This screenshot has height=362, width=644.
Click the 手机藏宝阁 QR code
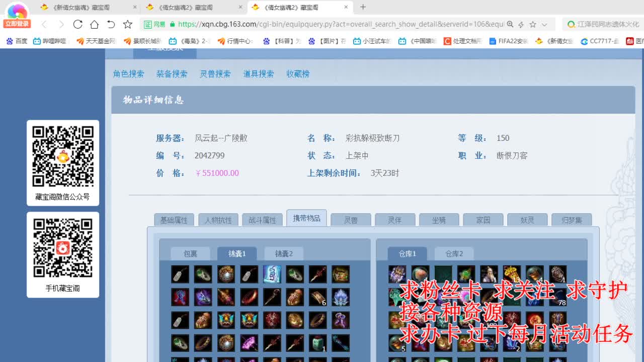63,248
